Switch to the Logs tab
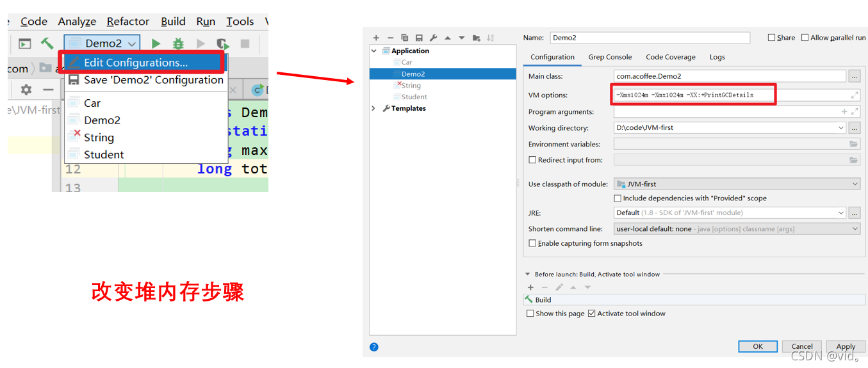The image size is (868, 368). (x=717, y=57)
